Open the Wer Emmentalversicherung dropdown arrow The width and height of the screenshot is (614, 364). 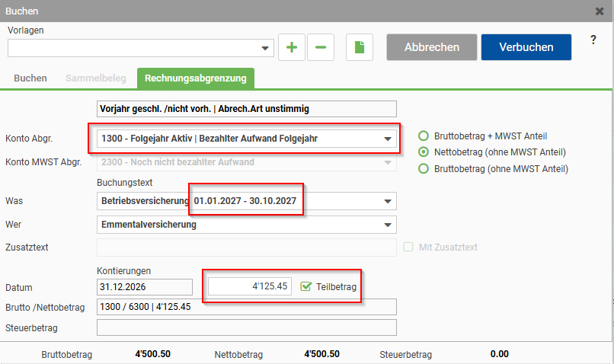pyautogui.click(x=388, y=225)
